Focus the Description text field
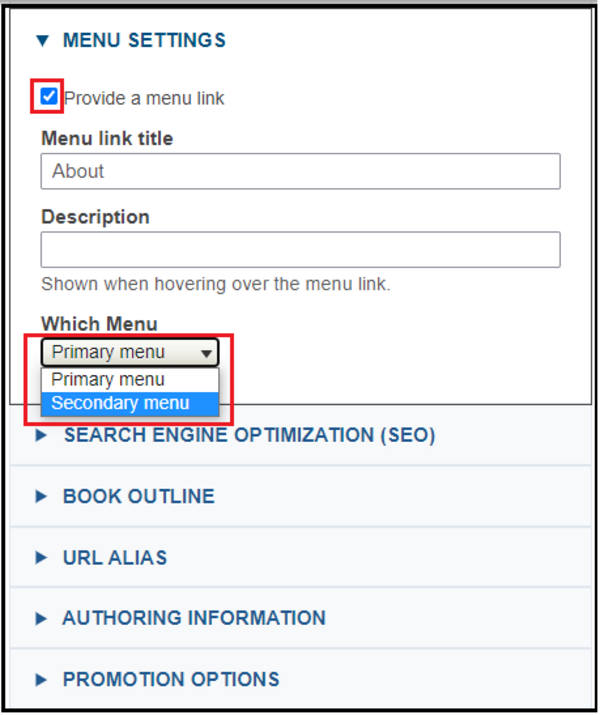The width and height of the screenshot is (600, 715). pyautogui.click(x=300, y=250)
